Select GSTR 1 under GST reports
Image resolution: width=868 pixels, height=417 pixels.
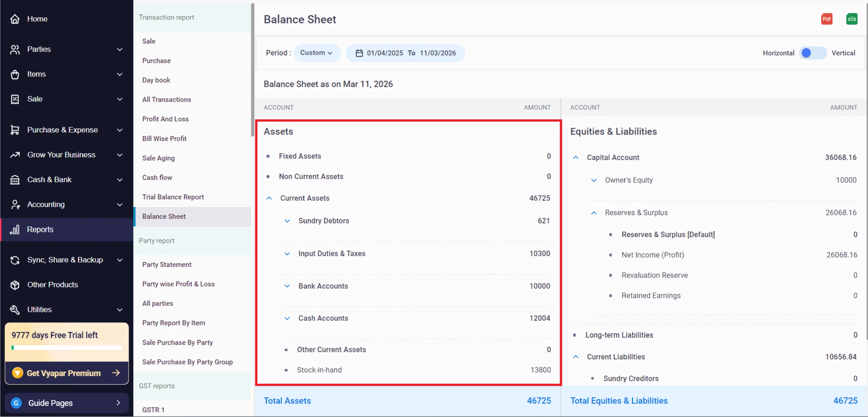click(153, 409)
